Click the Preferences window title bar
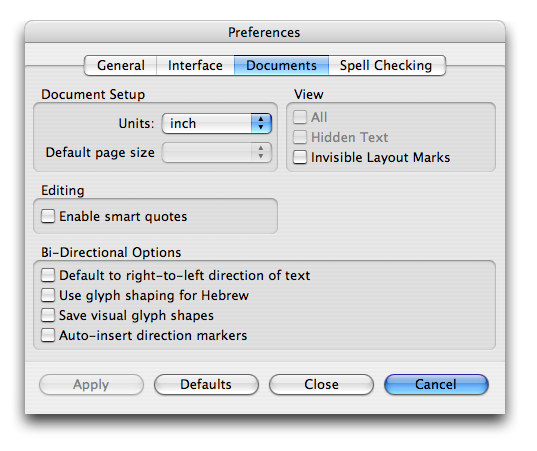The width and height of the screenshot is (537, 451). tap(265, 32)
